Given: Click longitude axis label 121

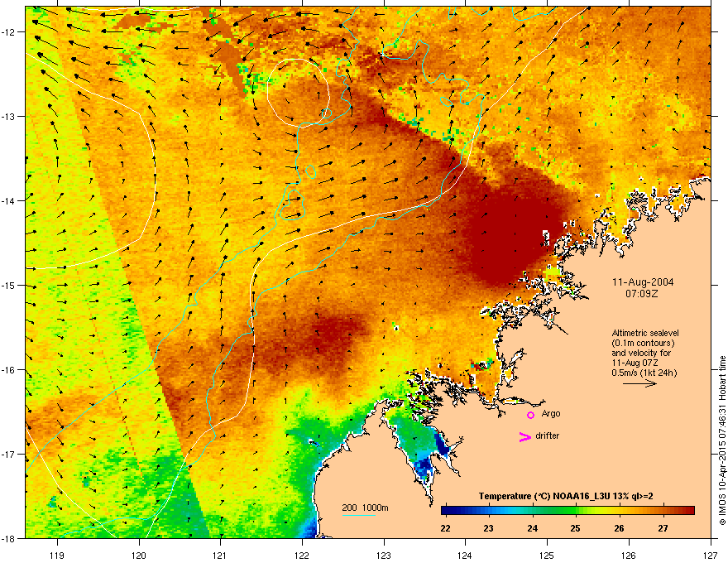Looking at the screenshot, I should [220, 555].
